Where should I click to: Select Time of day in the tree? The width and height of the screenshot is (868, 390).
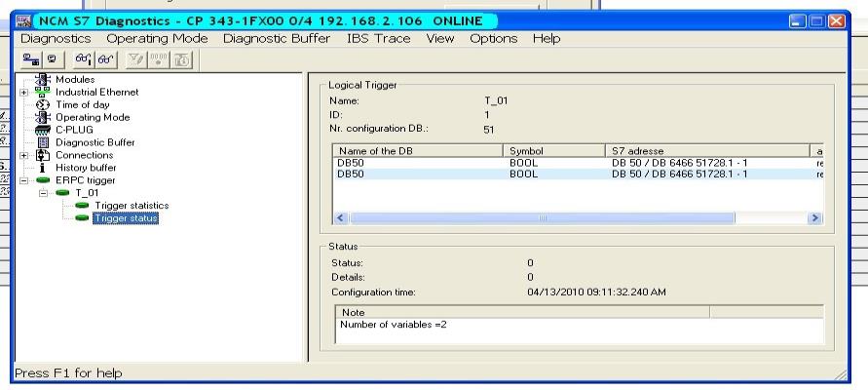coord(83,104)
